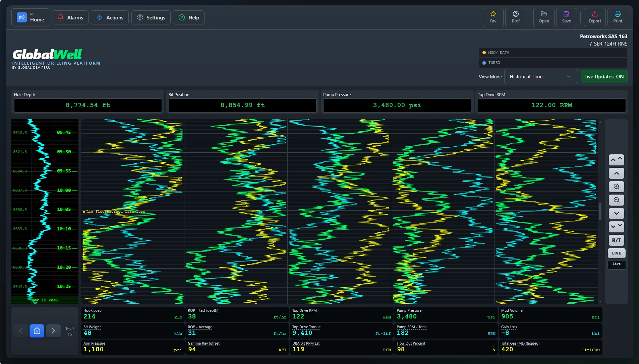Click the Print icon
The height and width of the screenshot is (364, 639).
[x=617, y=17]
